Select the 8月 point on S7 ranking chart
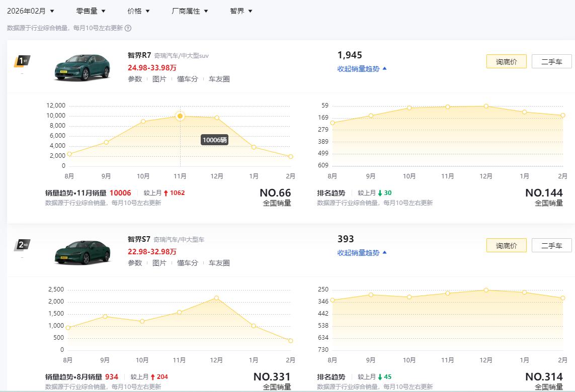The width and height of the screenshot is (575, 392). pyautogui.click(x=333, y=300)
